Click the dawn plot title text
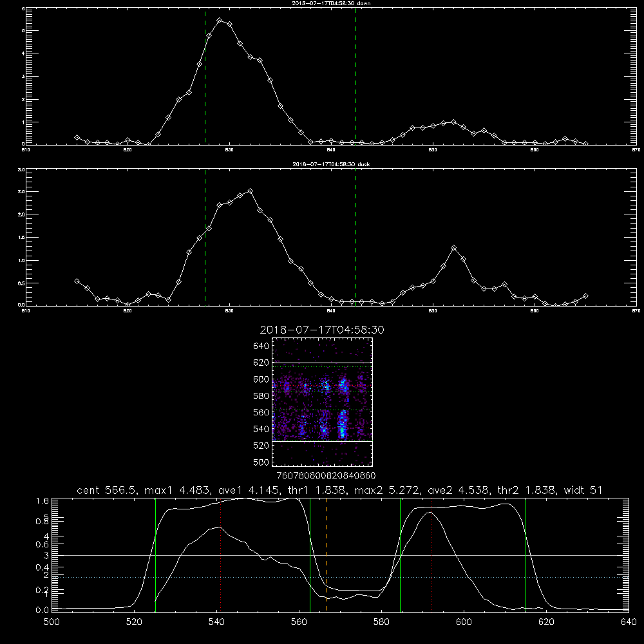The width and height of the screenshot is (644, 644). coord(331,3)
